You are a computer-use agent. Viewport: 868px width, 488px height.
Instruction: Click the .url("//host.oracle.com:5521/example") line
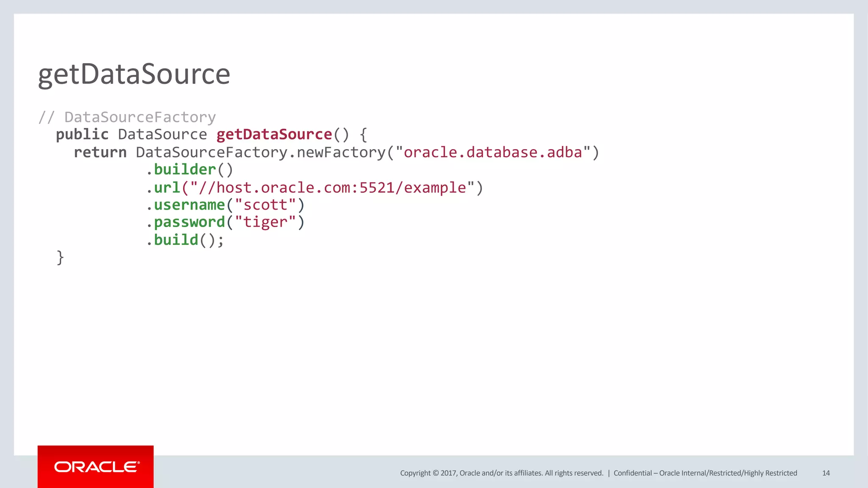(x=314, y=188)
